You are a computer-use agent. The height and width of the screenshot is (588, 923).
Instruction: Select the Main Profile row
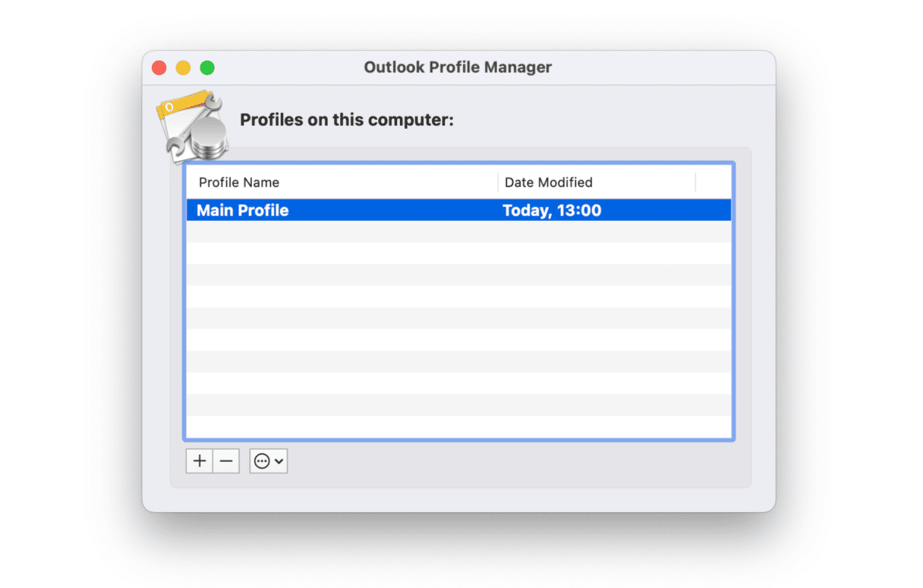click(x=458, y=210)
